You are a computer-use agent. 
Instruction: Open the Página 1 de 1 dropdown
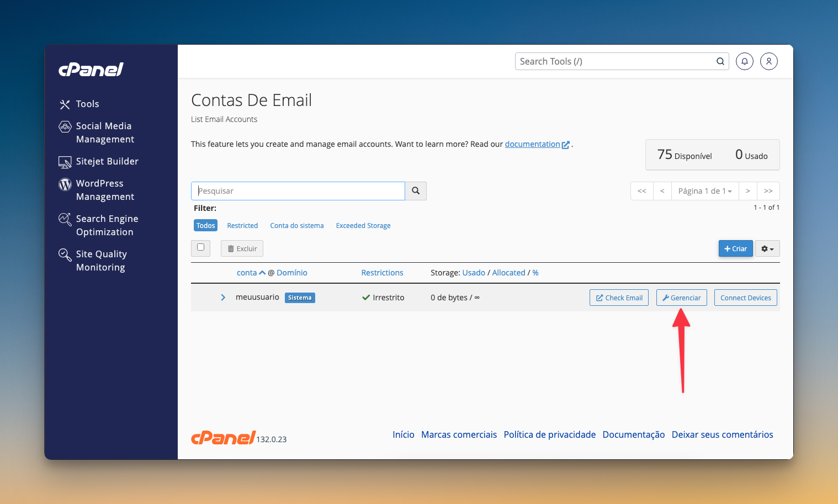coord(704,191)
